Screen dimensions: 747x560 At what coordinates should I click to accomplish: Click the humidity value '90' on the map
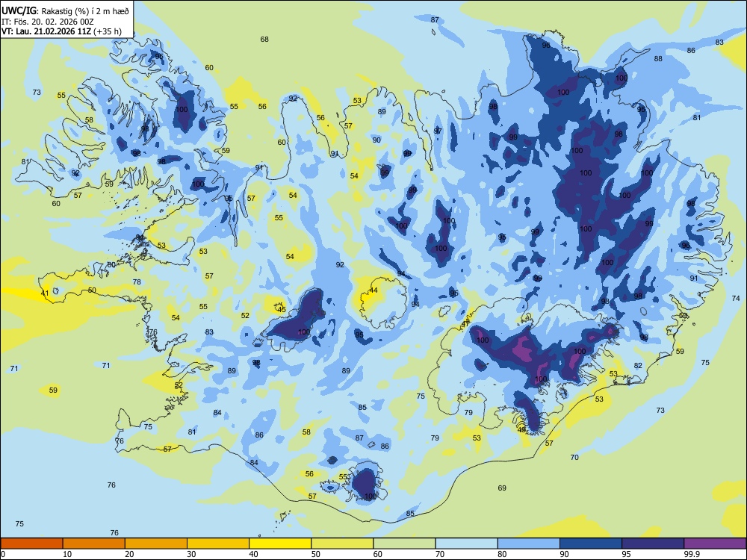(376, 140)
